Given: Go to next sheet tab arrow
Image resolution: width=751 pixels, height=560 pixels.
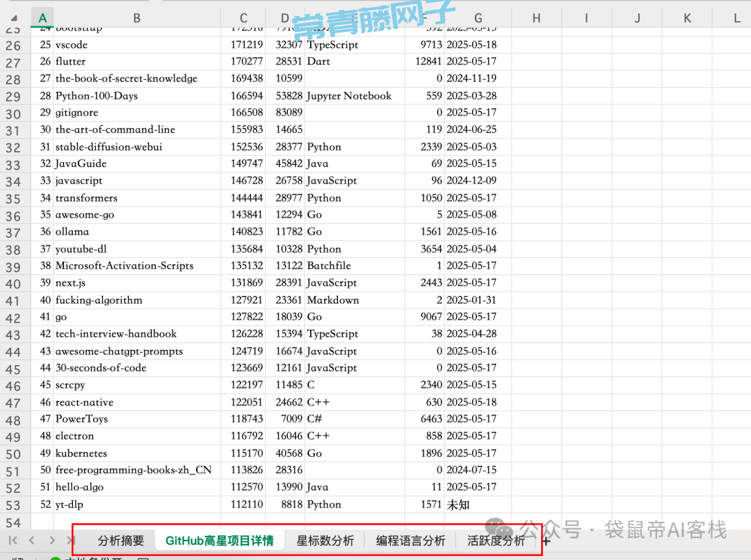Looking at the screenshot, I should pos(52,541).
